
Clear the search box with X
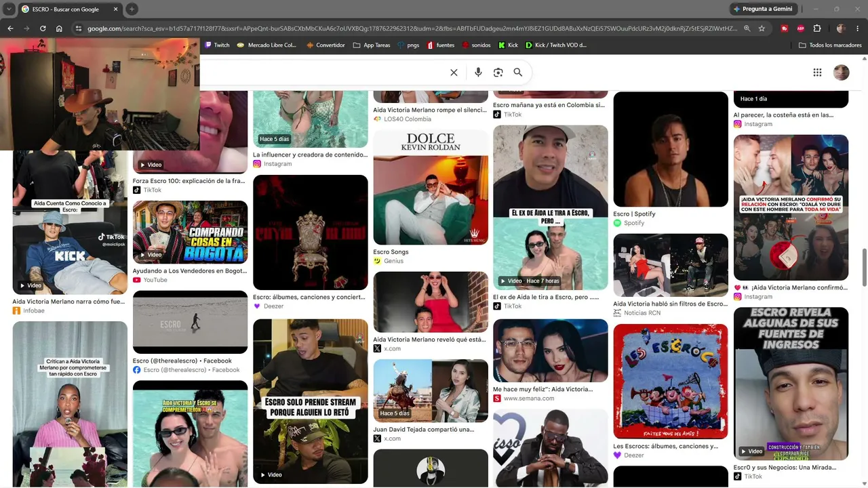454,73
